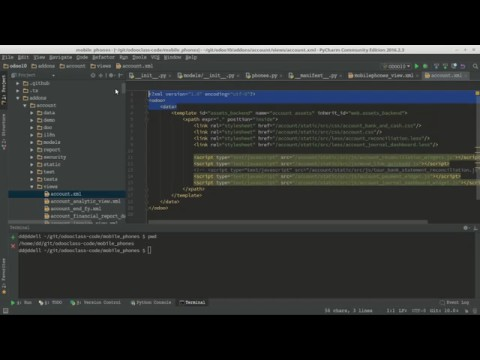
Task: Open the Event Log in status bar
Action: tap(455, 302)
